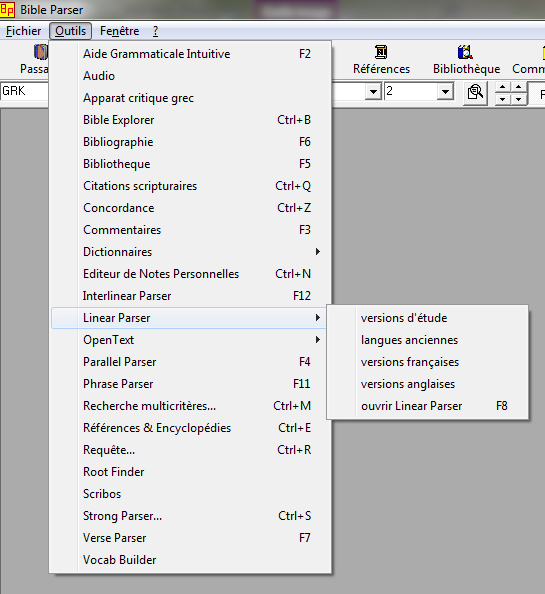Launch Root Finder
This screenshot has width=545, height=594.
pyautogui.click(x=191, y=472)
